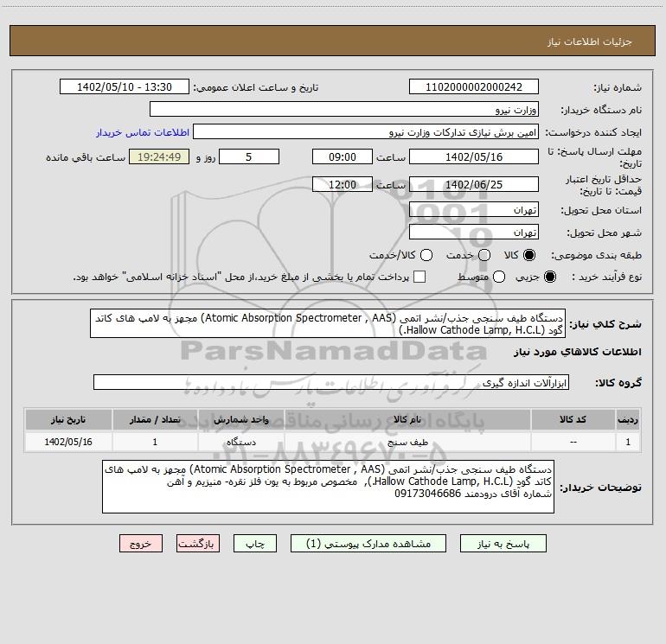Click the announcement date field 1402/05/10 - 13:30
The width and height of the screenshot is (666, 644).
pyautogui.click(x=125, y=86)
